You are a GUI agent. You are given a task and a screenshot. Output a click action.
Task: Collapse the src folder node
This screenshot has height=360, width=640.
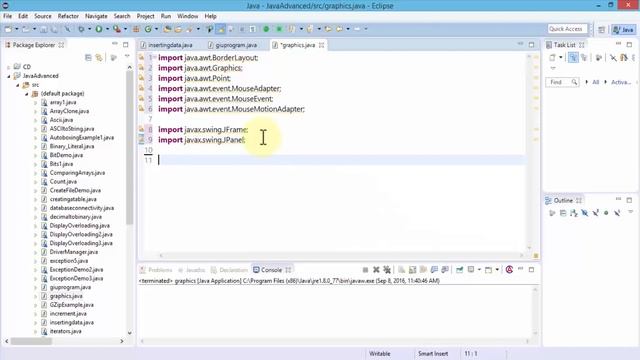pos(18,85)
